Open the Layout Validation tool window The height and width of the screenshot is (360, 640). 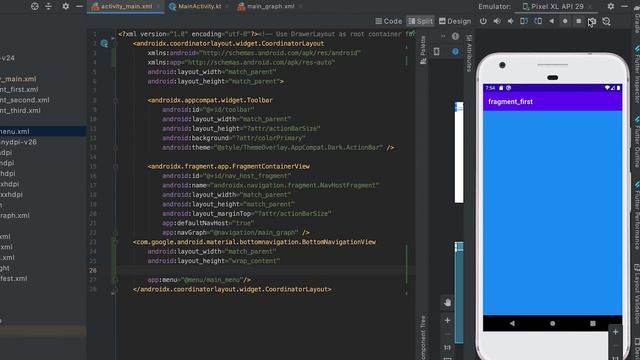coord(636,294)
